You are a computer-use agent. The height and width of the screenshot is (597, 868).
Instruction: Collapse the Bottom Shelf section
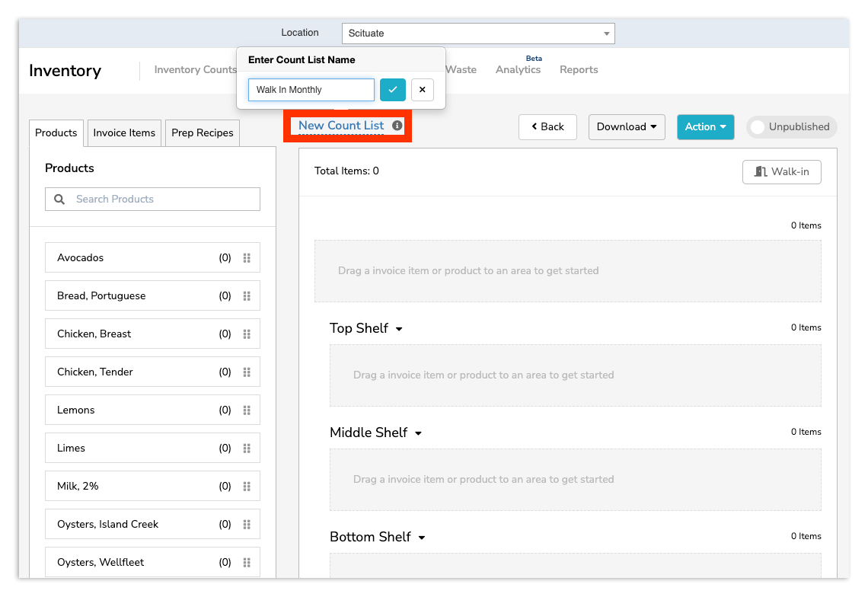coord(422,537)
